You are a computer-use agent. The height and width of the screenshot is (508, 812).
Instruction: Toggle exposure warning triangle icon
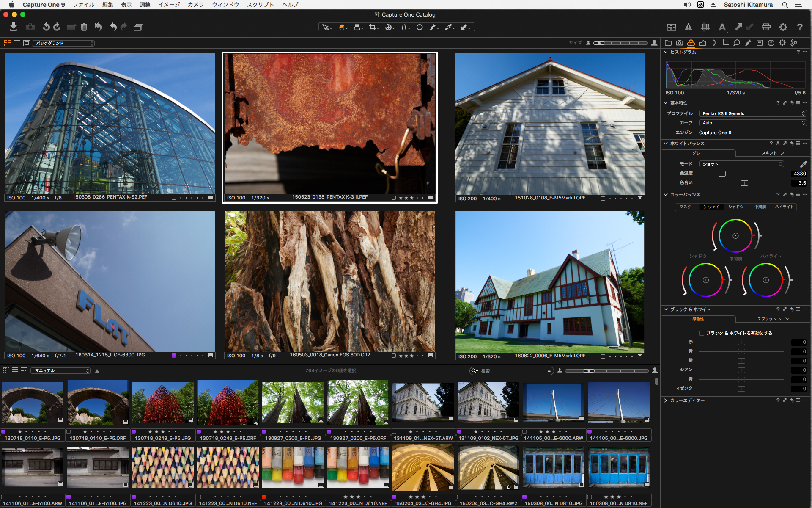[689, 27]
